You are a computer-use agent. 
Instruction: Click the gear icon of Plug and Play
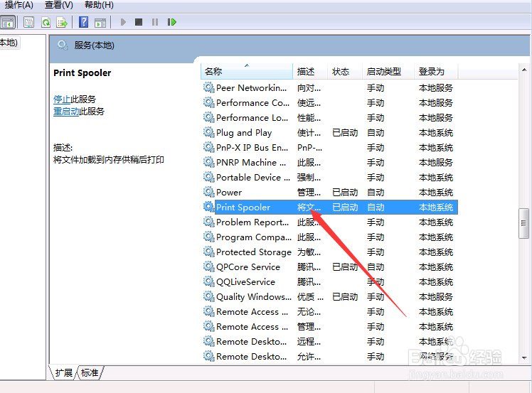208,132
